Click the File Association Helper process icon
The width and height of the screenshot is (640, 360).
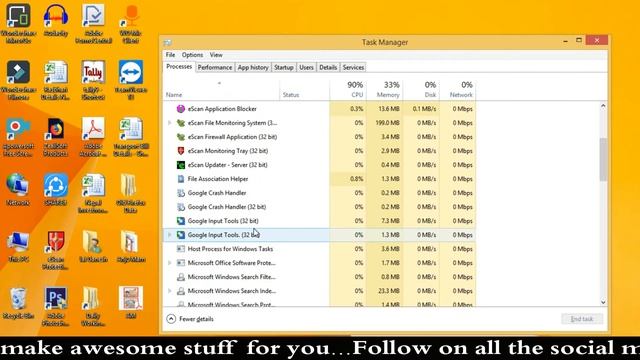pyautogui.click(x=181, y=179)
